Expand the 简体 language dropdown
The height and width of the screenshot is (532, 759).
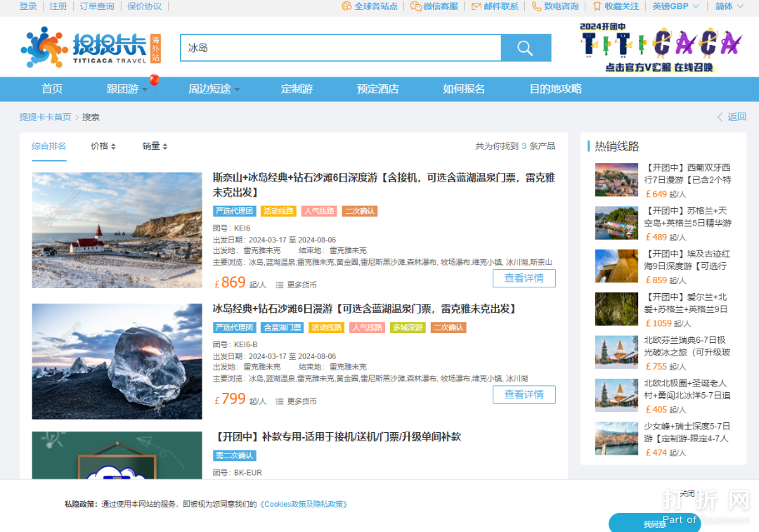point(729,6)
